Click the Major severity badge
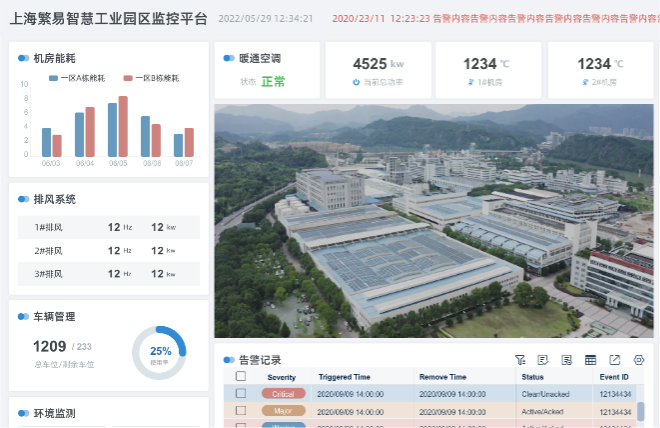The width and height of the screenshot is (660, 428). click(283, 411)
